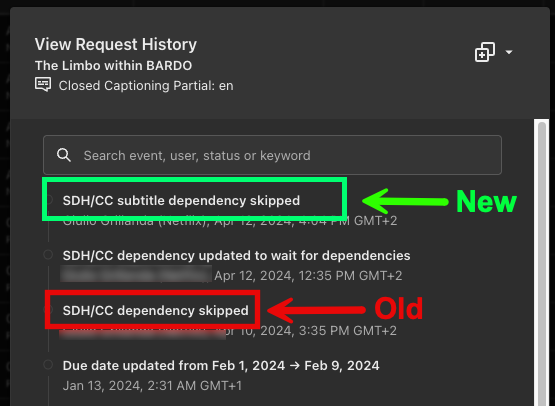Select 'SDH/CC dependency updated to wait' event

(x=236, y=256)
